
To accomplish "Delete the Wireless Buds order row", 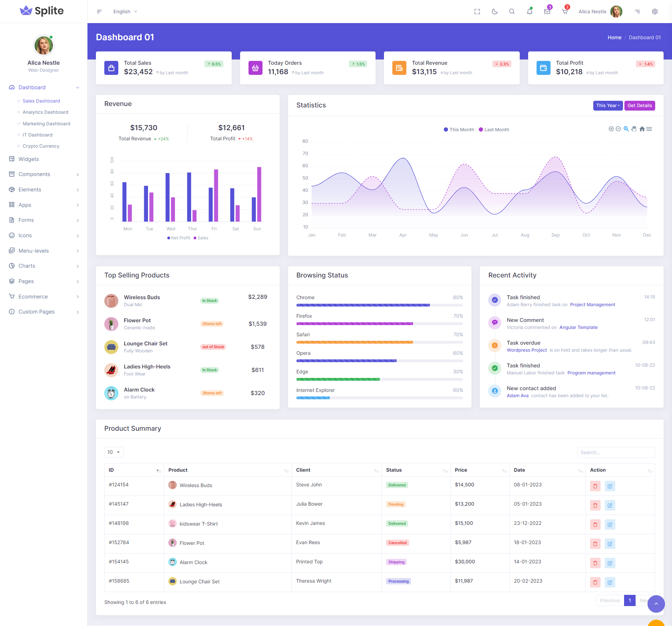I will [x=595, y=486].
